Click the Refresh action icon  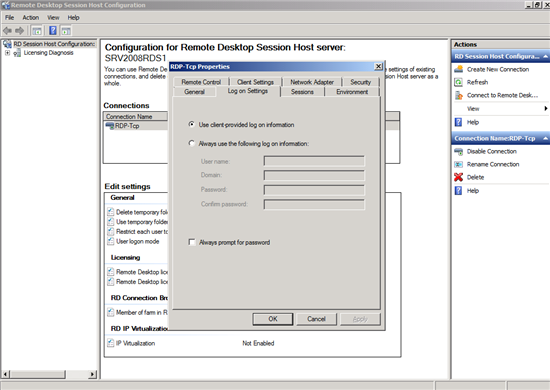click(458, 82)
